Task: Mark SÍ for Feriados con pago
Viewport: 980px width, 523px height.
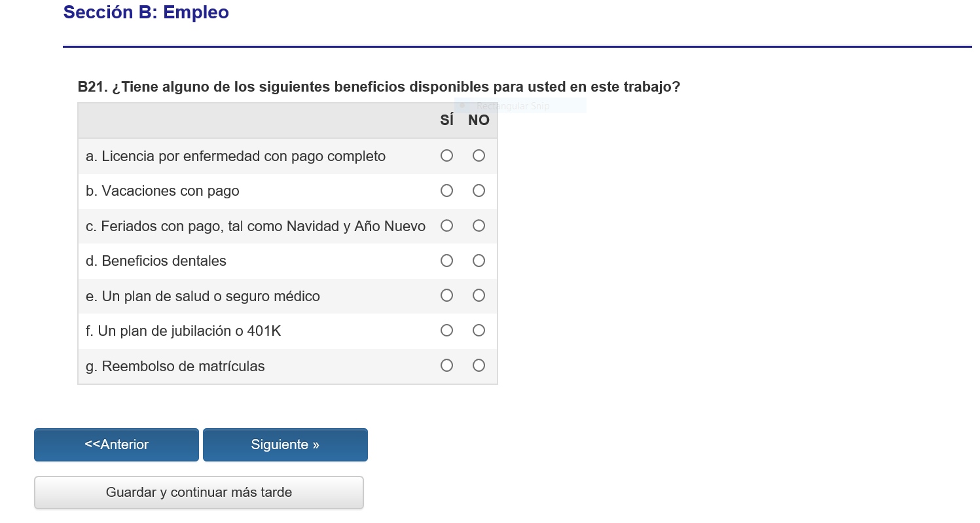Action: 446,226
